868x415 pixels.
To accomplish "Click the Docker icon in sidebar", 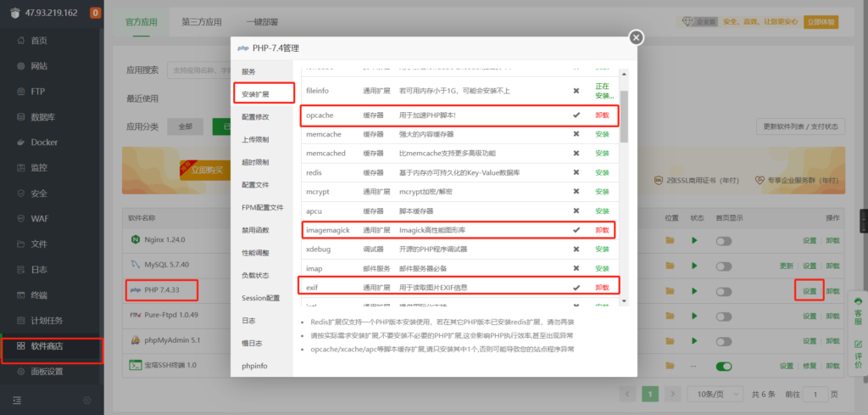I will [x=21, y=142].
